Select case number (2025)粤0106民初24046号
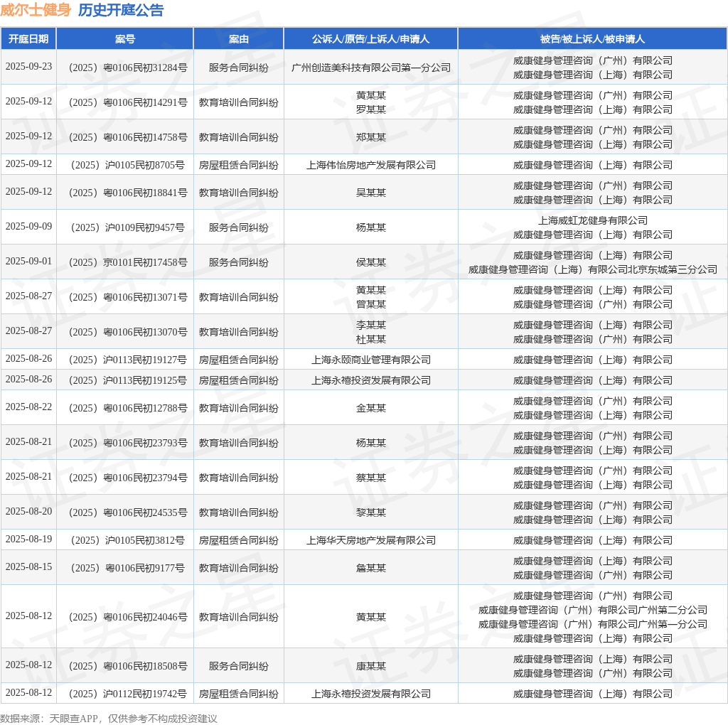The height and width of the screenshot is (725, 728). coord(128,617)
